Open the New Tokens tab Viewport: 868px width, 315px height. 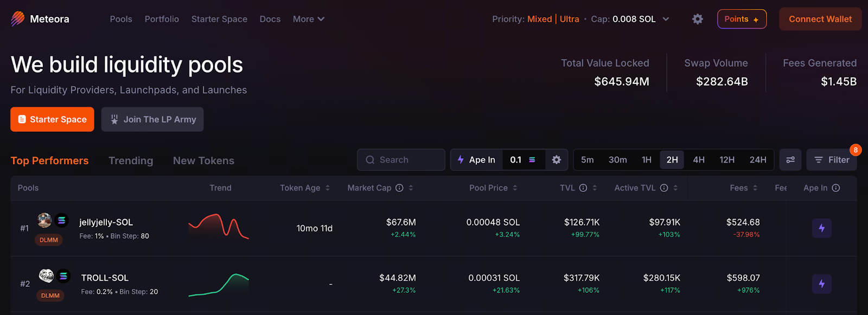[x=203, y=160]
